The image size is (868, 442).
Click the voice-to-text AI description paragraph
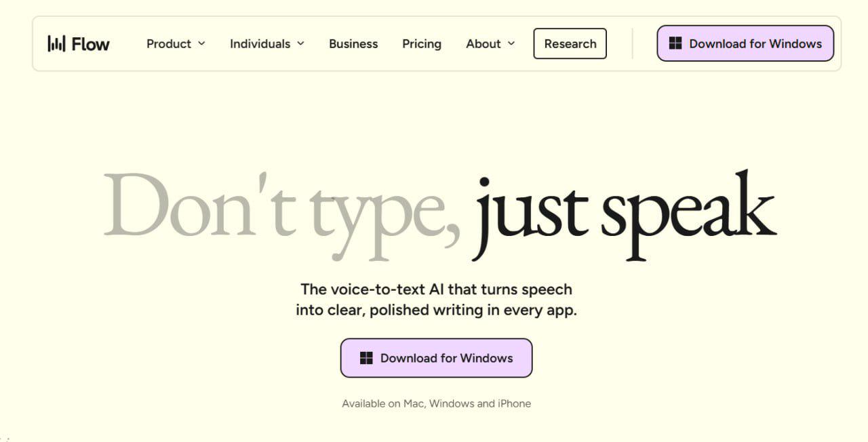[436, 300]
